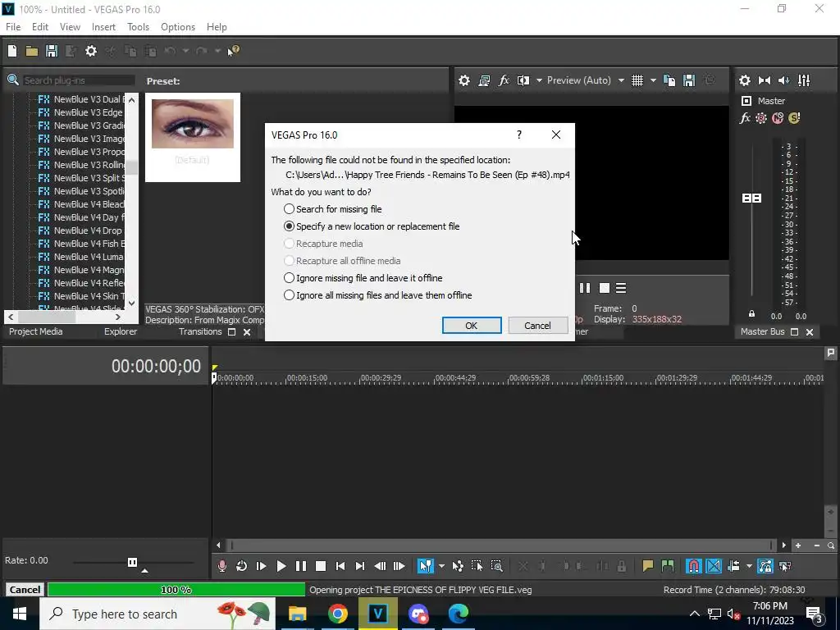The image size is (840, 630).
Task: Open Google Chrome from taskbar
Action: tap(337, 614)
